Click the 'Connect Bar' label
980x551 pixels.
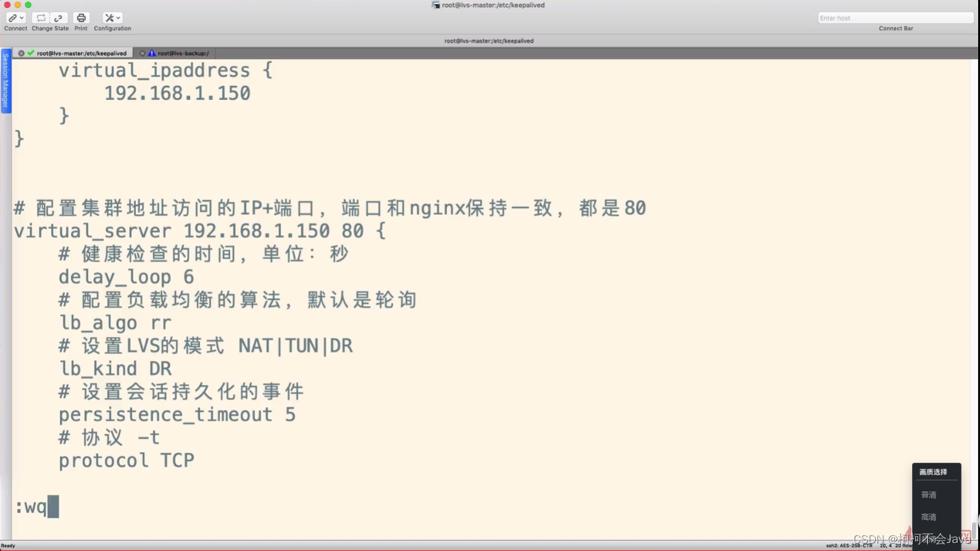click(895, 28)
